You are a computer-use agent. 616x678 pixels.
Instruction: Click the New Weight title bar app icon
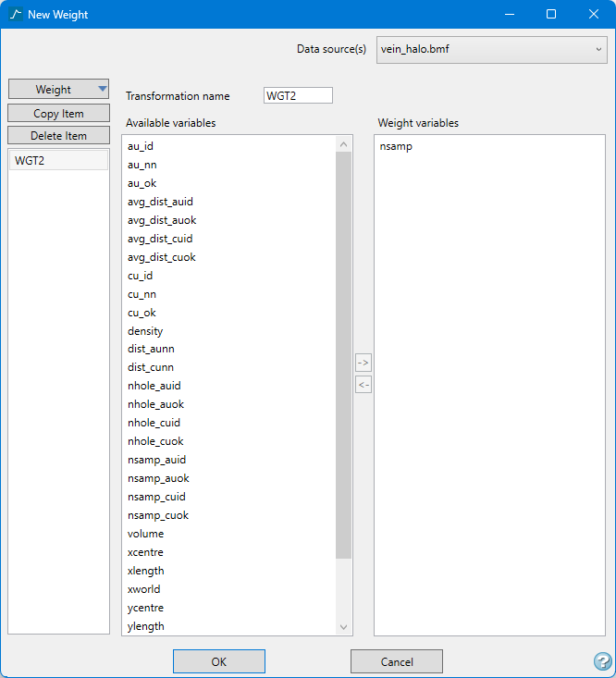click(x=15, y=15)
